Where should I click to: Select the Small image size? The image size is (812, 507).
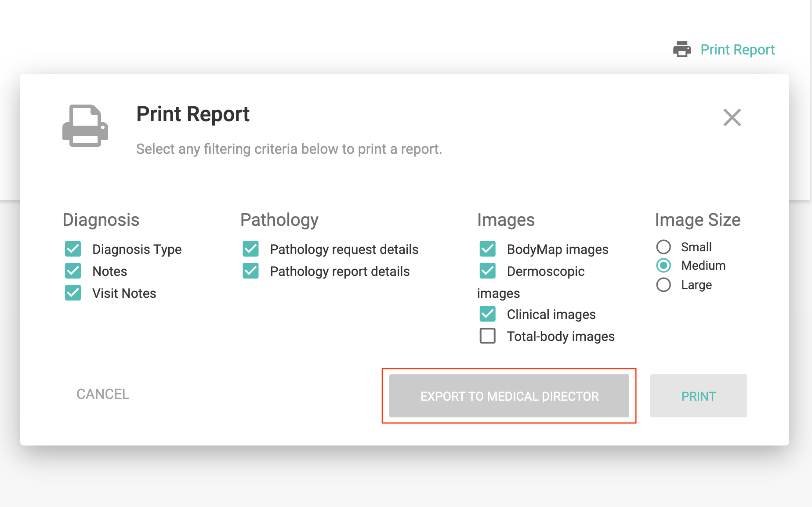click(x=663, y=247)
